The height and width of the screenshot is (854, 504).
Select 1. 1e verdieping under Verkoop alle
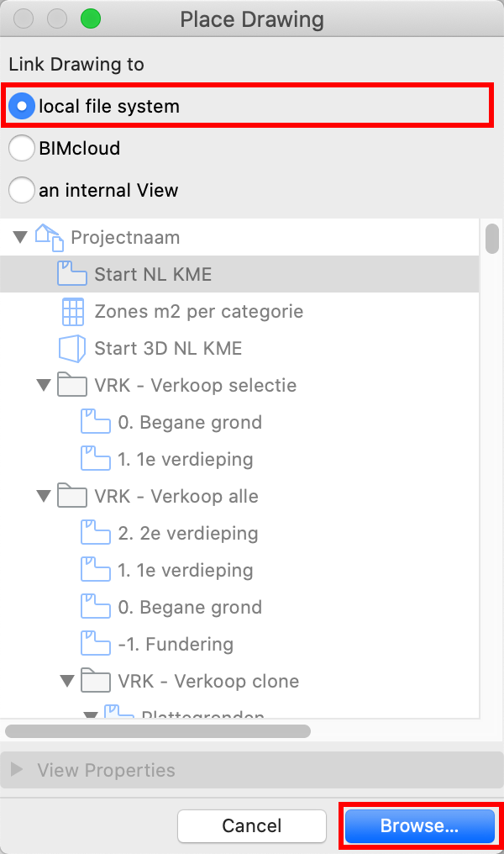[186, 570]
